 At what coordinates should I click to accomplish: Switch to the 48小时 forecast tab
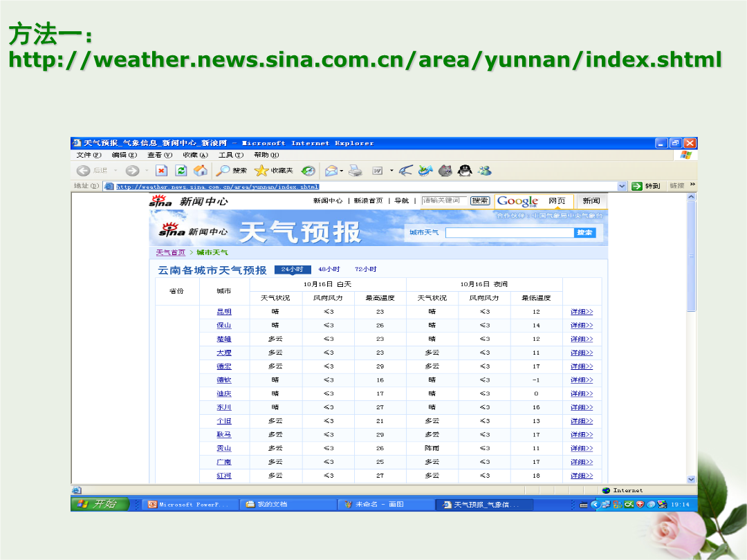(x=329, y=270)
